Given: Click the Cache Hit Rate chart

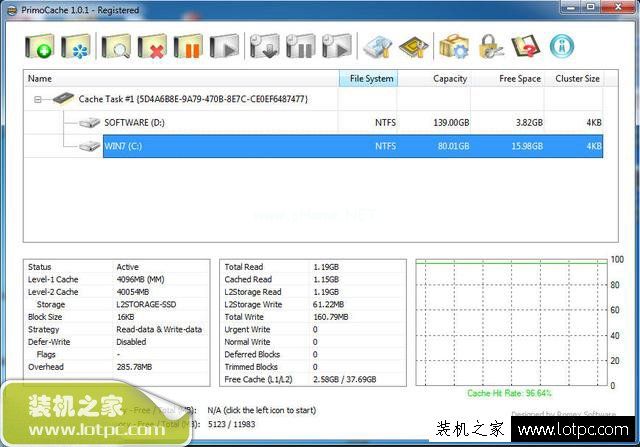Looking at the screenshot, I should point(512,322).
